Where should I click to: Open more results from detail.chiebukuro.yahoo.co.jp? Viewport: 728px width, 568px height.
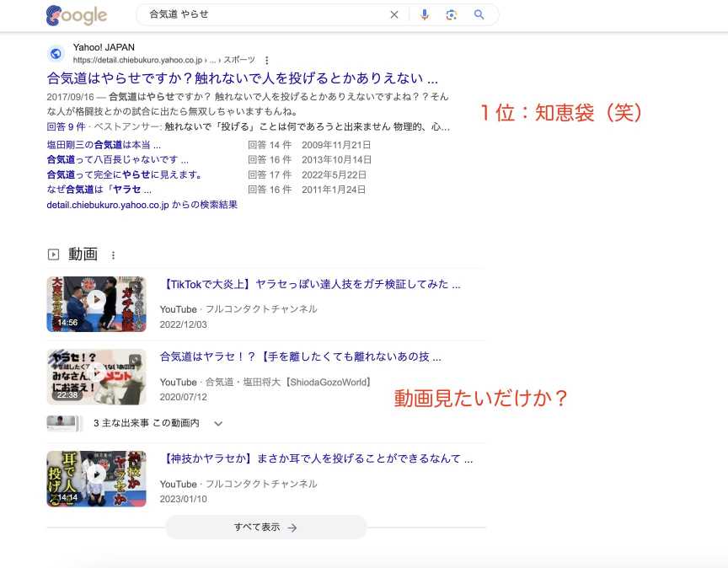[142, 205]
